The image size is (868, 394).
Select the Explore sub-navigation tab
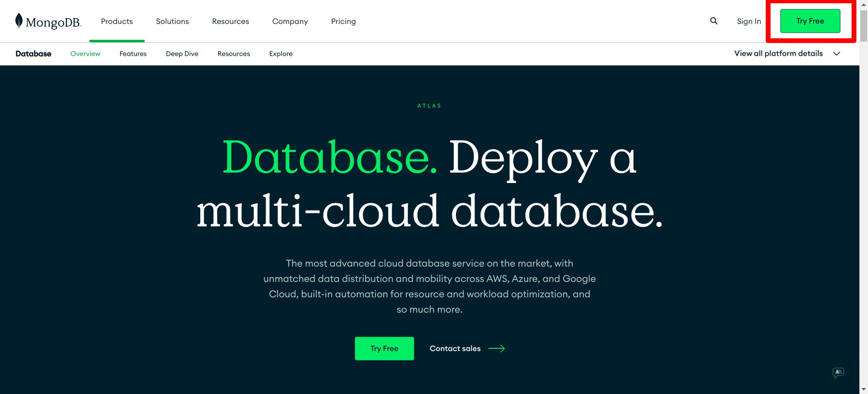pyautogui.click(x=281, y=54)
